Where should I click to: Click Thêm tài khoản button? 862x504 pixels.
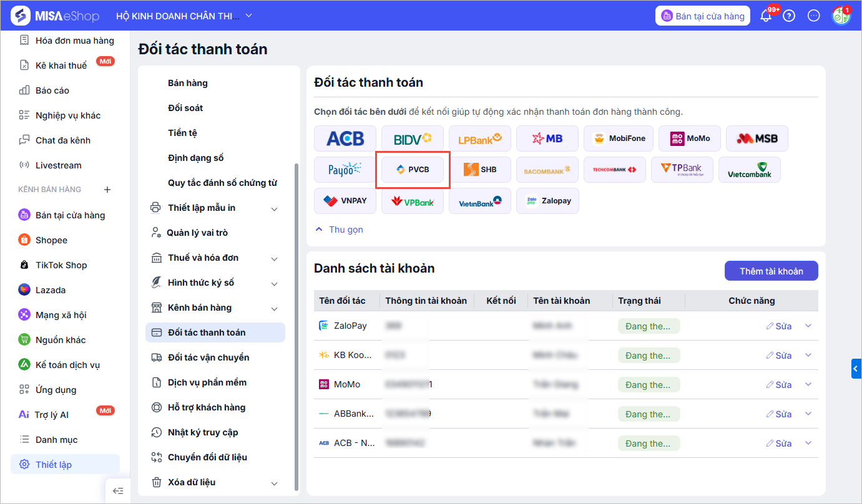coord(771,271)
